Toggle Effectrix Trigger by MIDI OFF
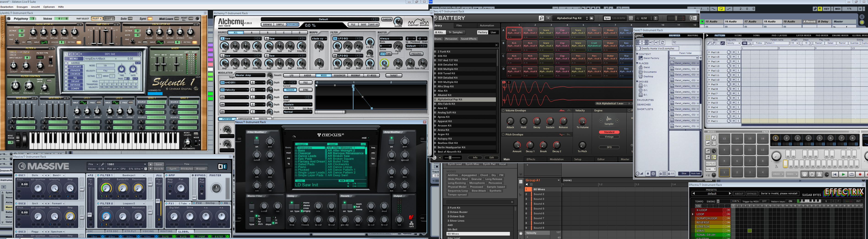This screenshot has height=239, width=868. coord(765,201)
